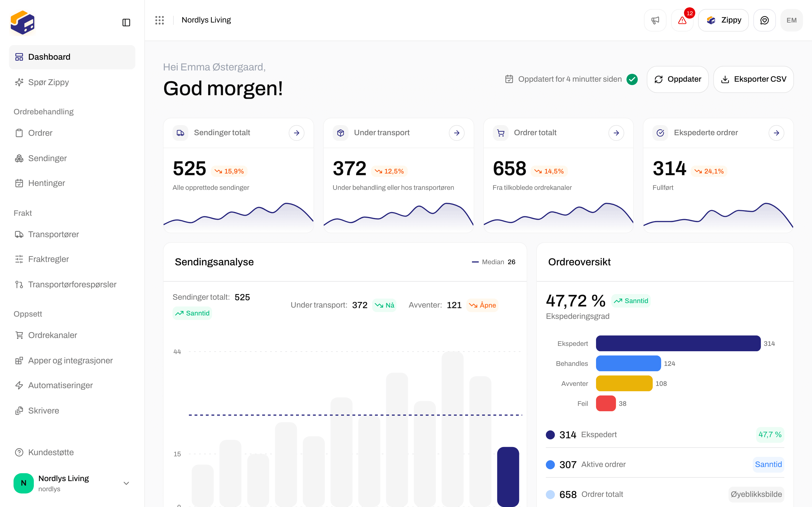812x507 pixels.
Task: Click the Ekspedert bar in Ordreoversikt
Action: click(x=678, y=343)
